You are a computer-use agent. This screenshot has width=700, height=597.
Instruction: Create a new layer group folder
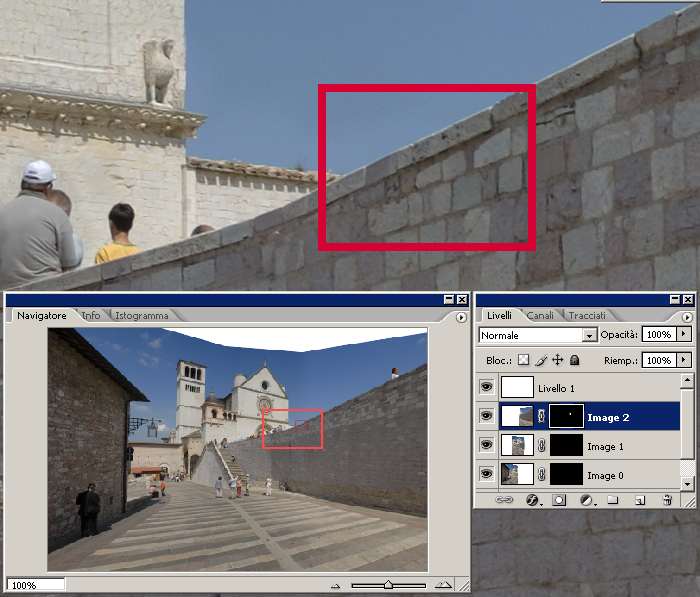[x=612, y=499]
